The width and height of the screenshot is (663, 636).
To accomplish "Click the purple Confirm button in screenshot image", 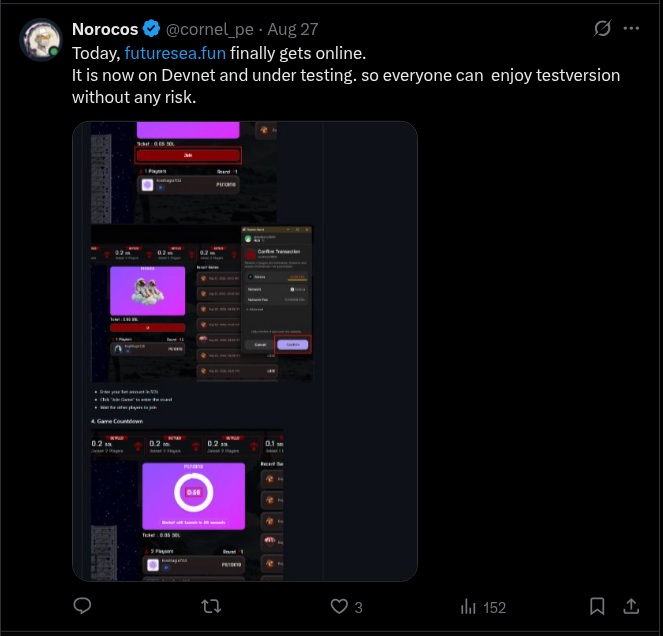I will (293, 344).
